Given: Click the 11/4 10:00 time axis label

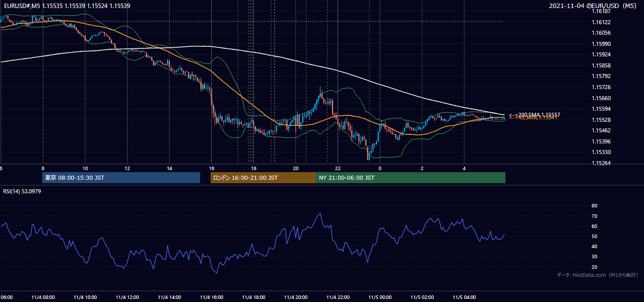Looking at the screenshot, I should coord(85,297).
